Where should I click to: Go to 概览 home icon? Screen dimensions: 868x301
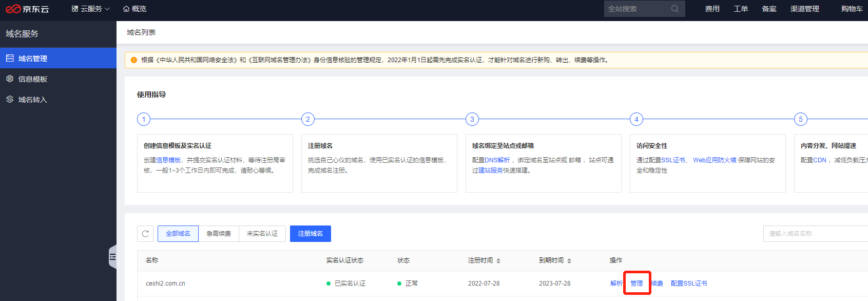[126, 9]
